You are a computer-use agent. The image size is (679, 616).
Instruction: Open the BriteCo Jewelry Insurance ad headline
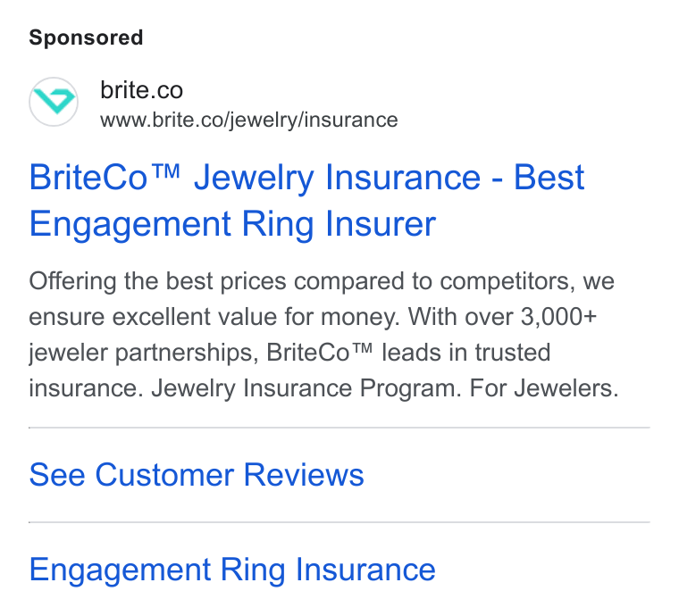[306, 200]
